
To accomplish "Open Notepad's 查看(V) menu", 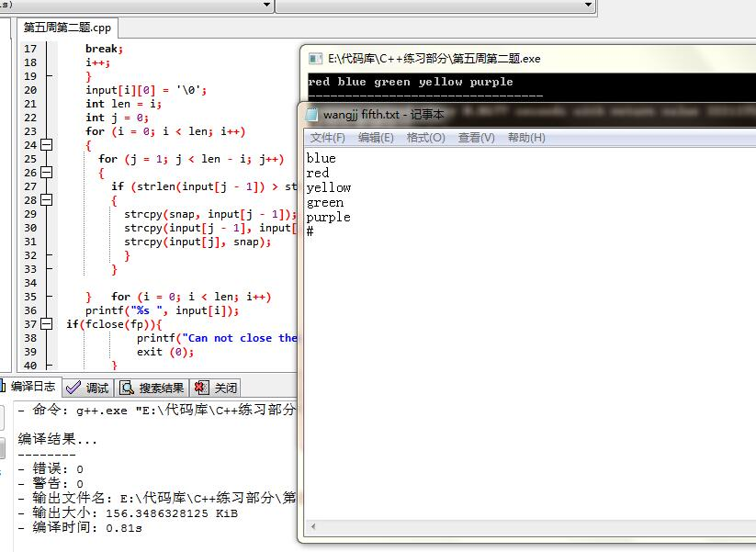I will pyautogui.click(x=477, y=138).
